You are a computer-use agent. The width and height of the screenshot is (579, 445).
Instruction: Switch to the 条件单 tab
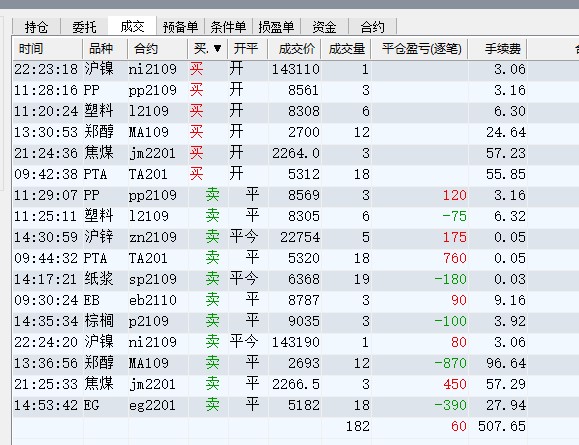point(228,27)
